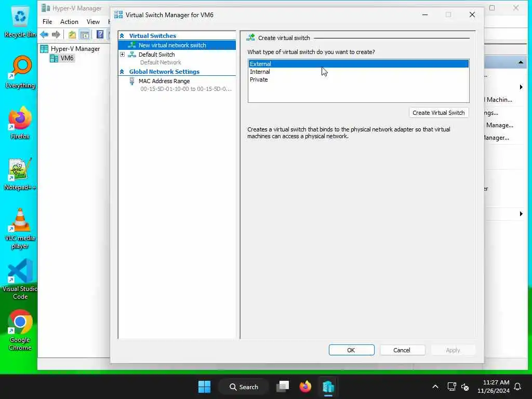Open the clock and date flyout

tap(494, 387)
